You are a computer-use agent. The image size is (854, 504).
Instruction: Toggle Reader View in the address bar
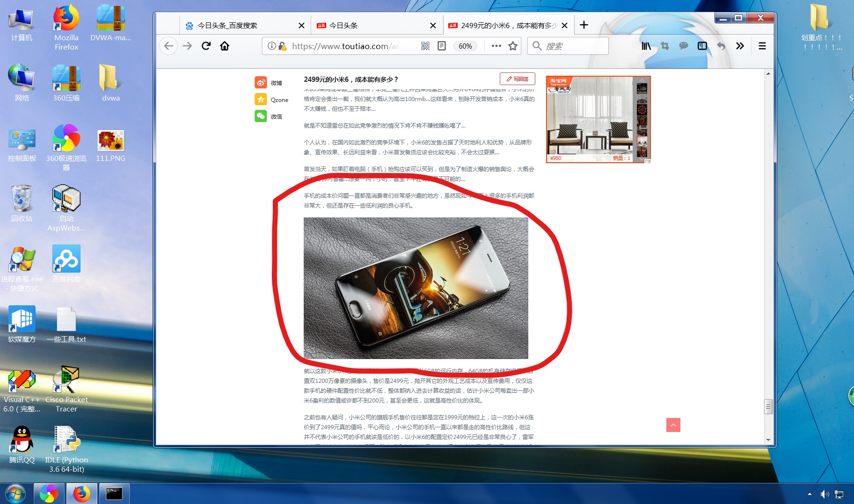click(x=441, y=46)
